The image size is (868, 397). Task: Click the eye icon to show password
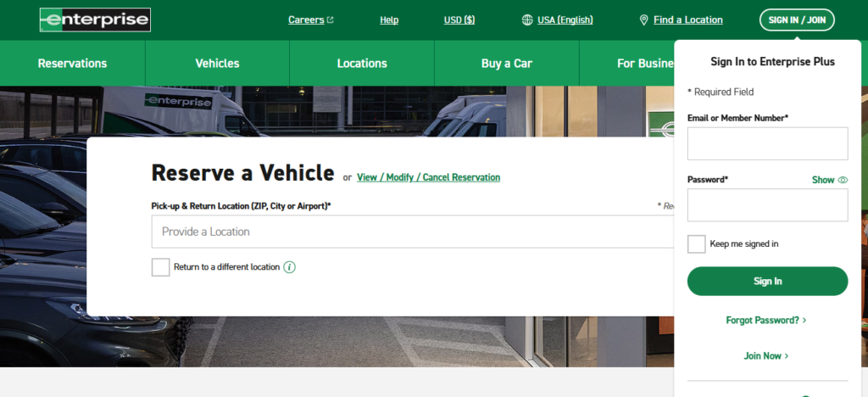pyautogui.click(x=843, y=180)
